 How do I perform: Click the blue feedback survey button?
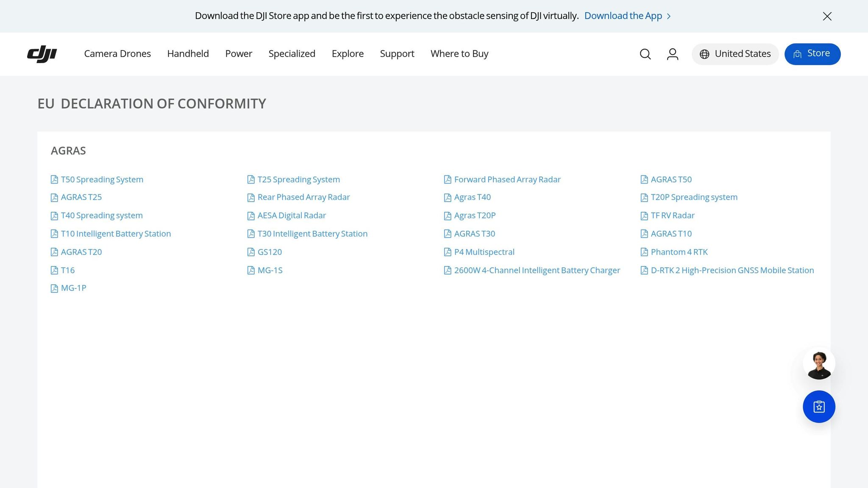pyautogui.click(x=819, y=407)
